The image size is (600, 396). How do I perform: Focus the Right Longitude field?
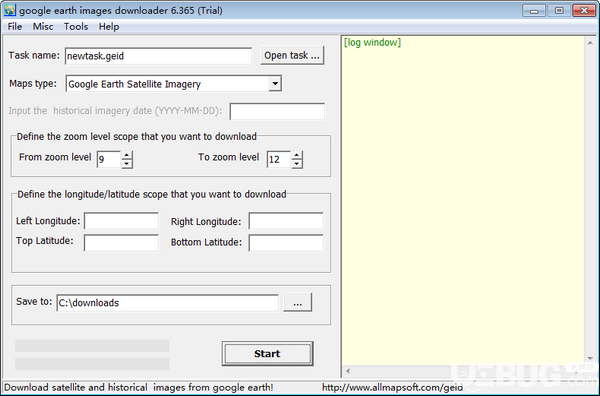click(x=286, y=221)
